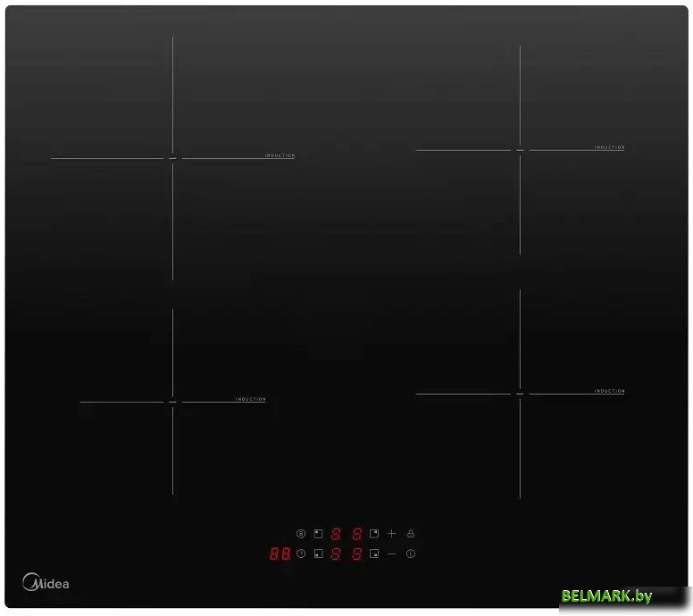The height and width of the screenshot is (616, 693).
Task: Click the BELMARK.by watermark link
Action: coord(607,596)
